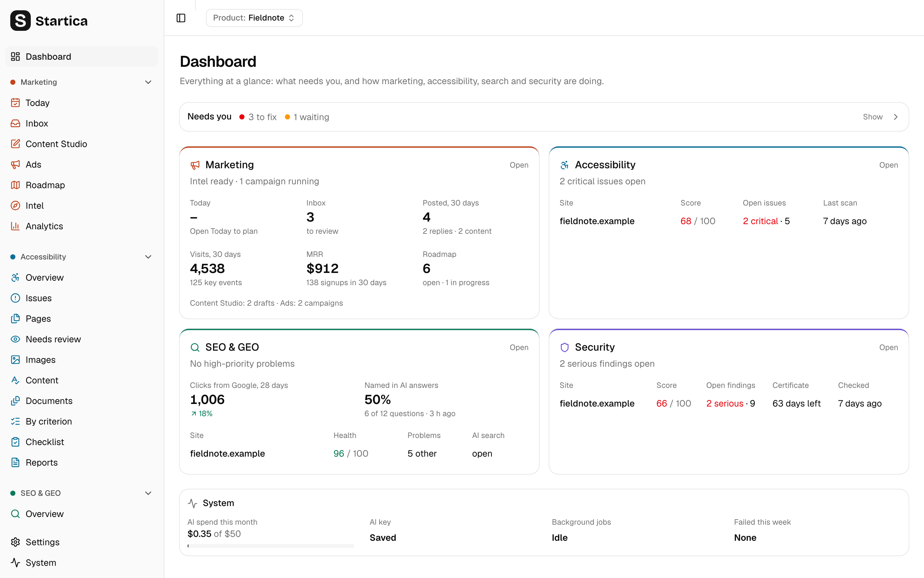Open Intel via its compass icon
924x578 pixels.
pos(15,206)
